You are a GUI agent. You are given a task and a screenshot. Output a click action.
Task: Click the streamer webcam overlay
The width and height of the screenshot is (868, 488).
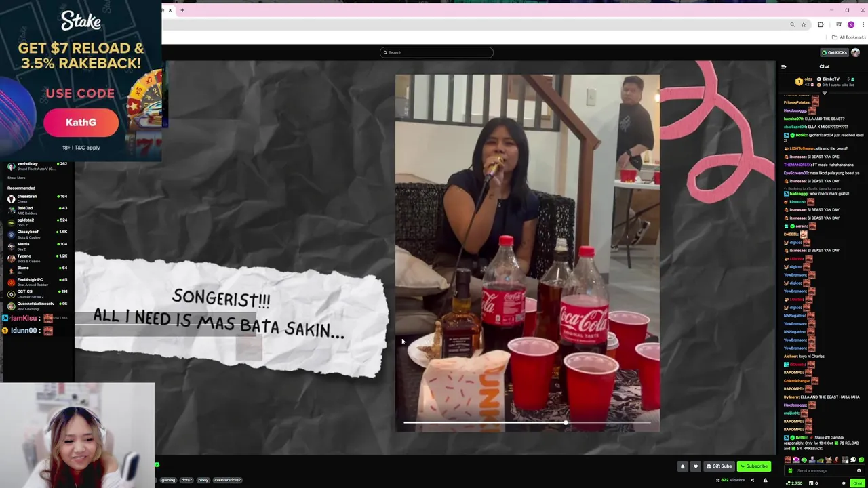click(77, 435)
